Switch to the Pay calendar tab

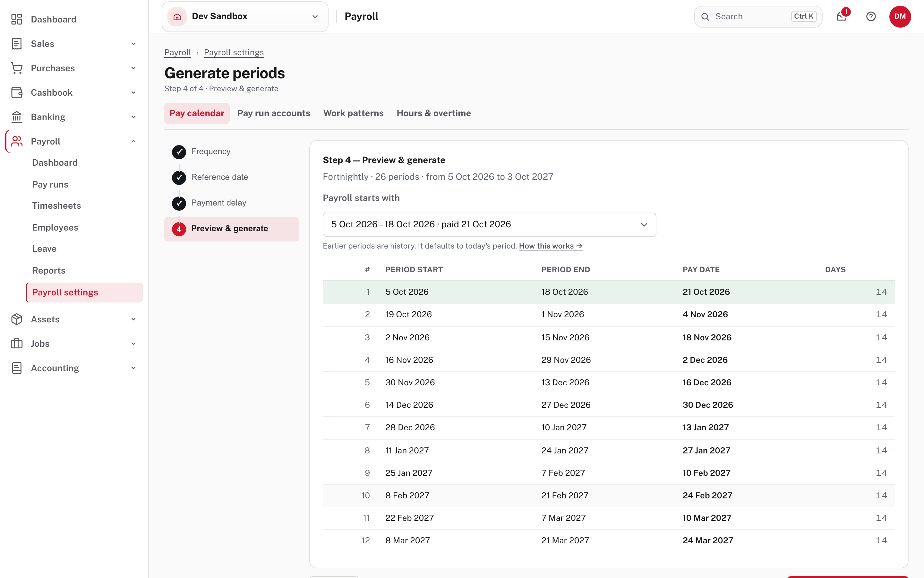click(x=197, y=113)
